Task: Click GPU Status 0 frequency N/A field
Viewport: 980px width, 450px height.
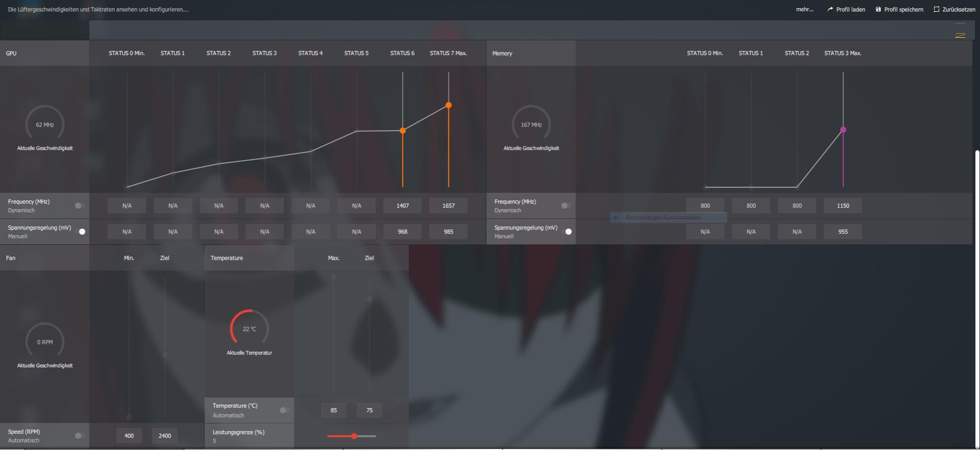Action: click(x=127, y=206)
